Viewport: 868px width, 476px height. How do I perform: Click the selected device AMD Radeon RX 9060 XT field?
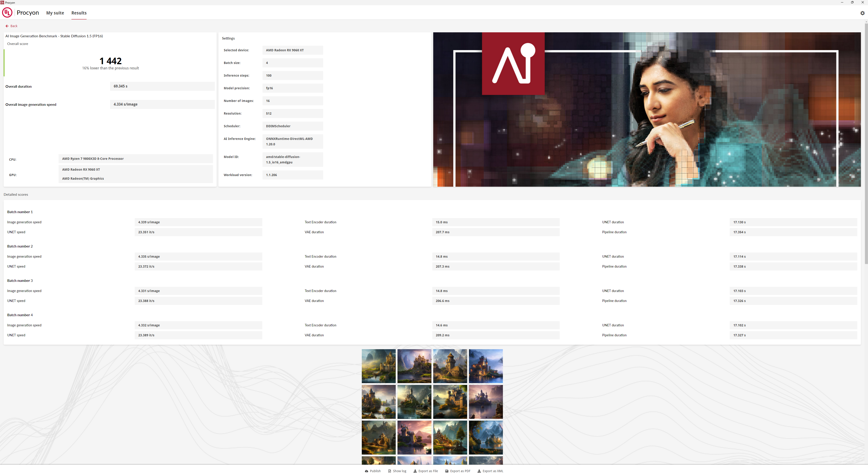click(293, 50)
